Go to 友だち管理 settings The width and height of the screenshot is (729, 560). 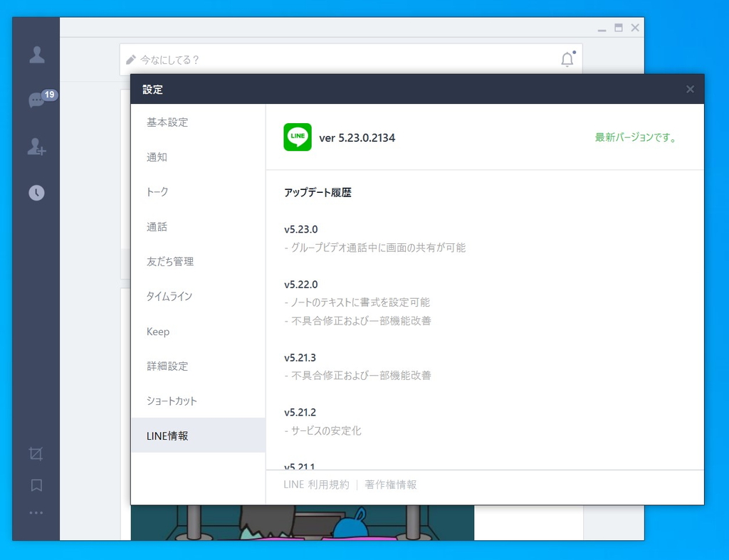pyautogui.click(x=172, y=262)
